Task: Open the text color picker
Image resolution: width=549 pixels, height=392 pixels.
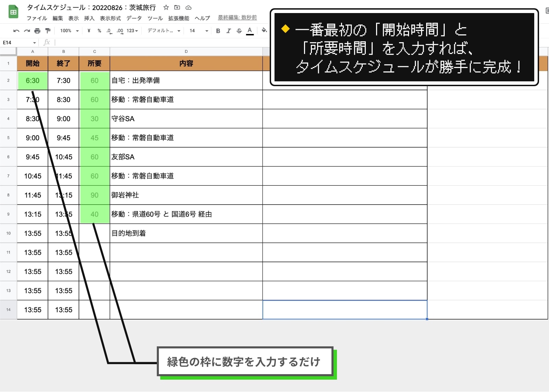Action: point(250,31)
